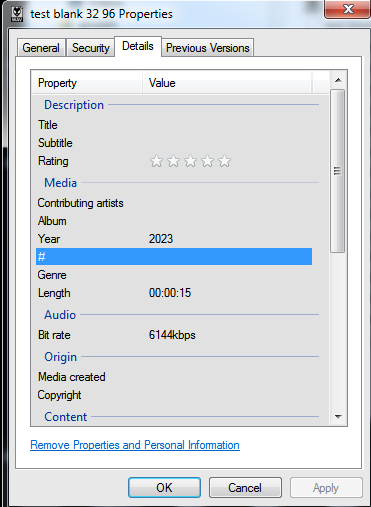Click the OK button
371x507 pixels.
click(x=164, y=488)
